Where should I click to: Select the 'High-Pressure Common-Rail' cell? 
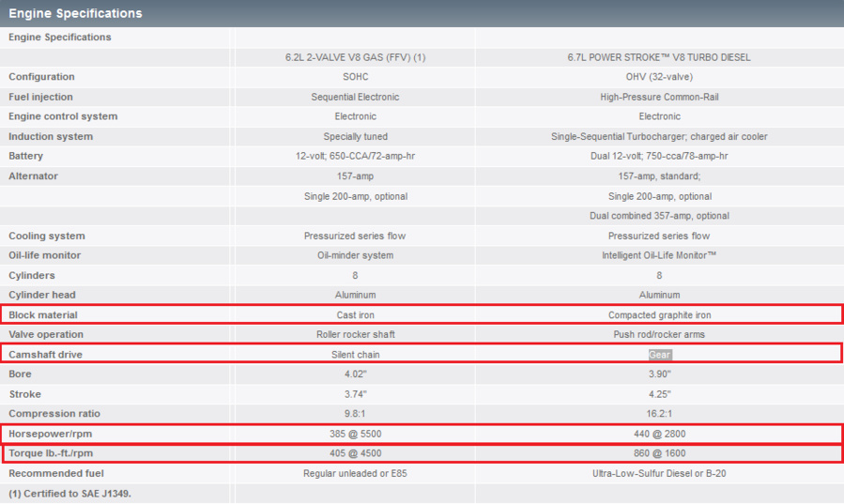pos(659,97)
